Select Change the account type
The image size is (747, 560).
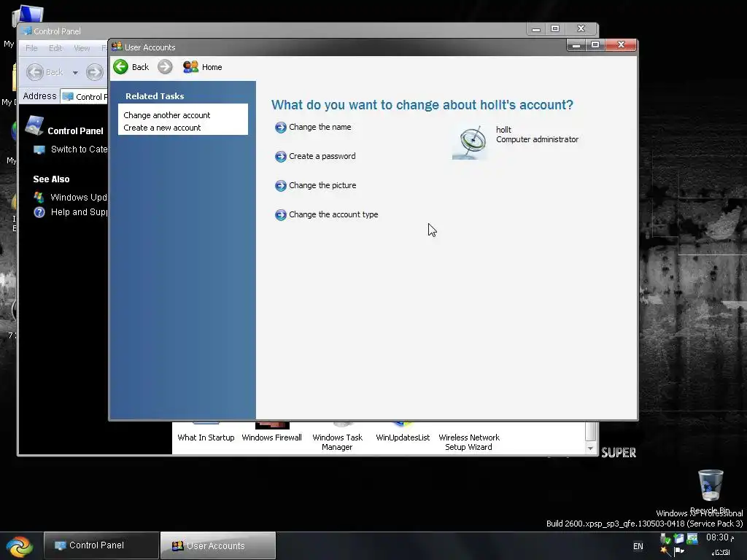[x=333, y=214]
